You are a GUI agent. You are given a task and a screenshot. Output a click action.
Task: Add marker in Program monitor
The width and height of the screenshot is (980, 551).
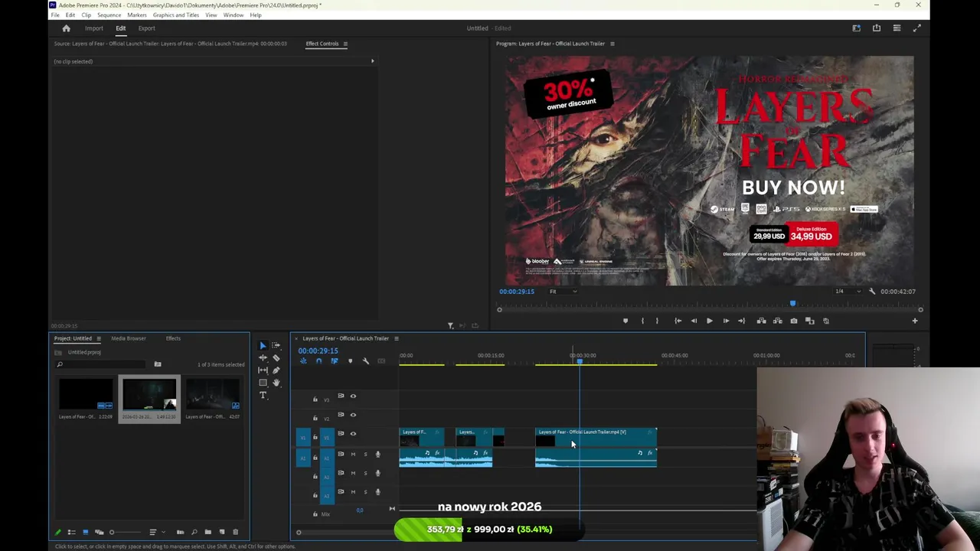(626, 321)
